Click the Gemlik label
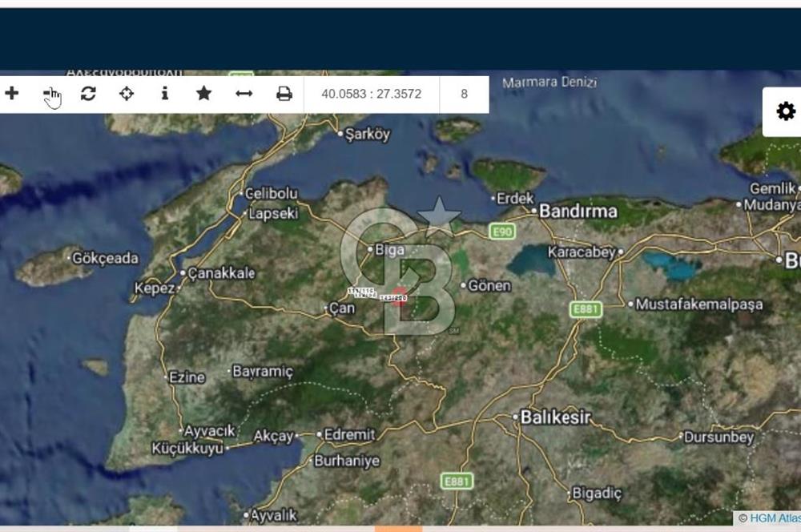This screenshot has height=532, width=801. (772, 188)
